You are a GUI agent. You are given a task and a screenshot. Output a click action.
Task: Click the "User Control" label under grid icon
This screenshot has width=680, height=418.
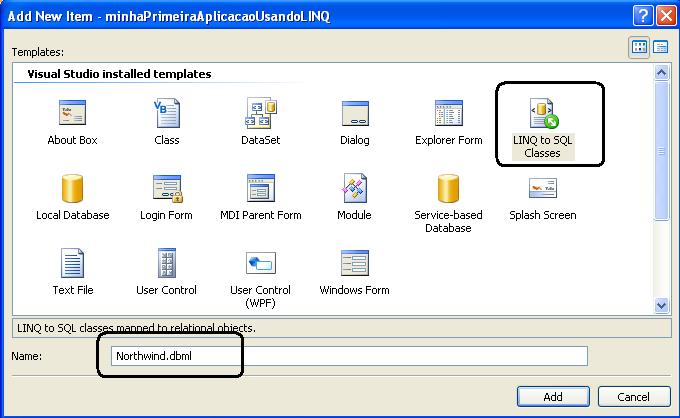167,290
